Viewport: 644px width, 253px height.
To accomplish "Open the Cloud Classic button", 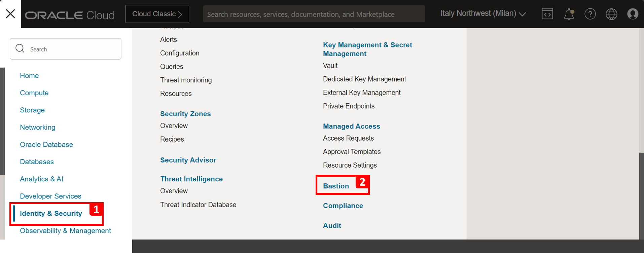I will click(157, 14).
